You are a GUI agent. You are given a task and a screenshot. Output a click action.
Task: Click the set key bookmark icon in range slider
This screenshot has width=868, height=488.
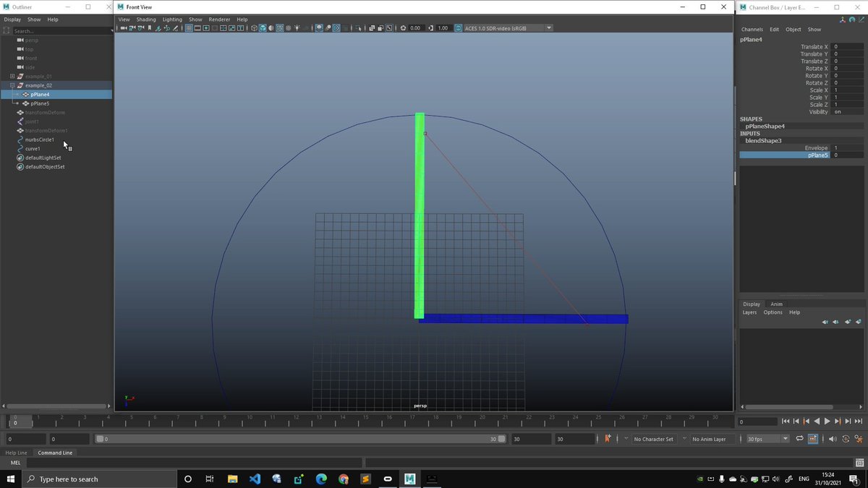tap(608, 438)
